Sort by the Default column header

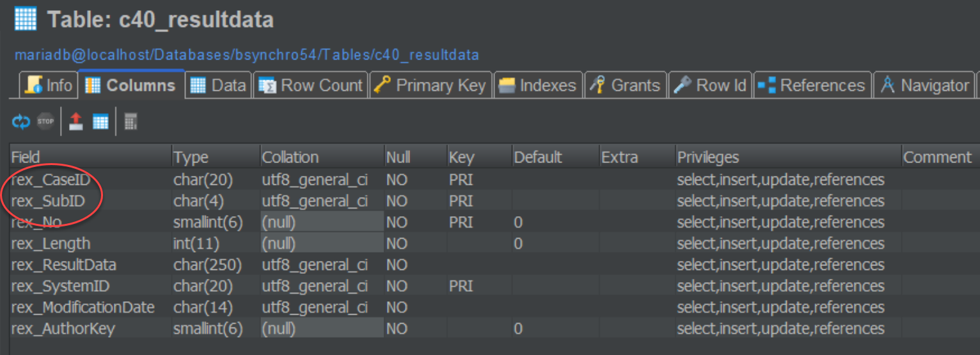pyautogui.click(x=555, y=157)
